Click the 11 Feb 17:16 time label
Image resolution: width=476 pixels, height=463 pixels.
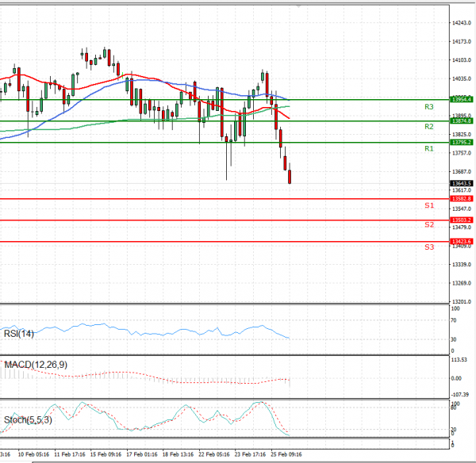click(x=70, y=454)
